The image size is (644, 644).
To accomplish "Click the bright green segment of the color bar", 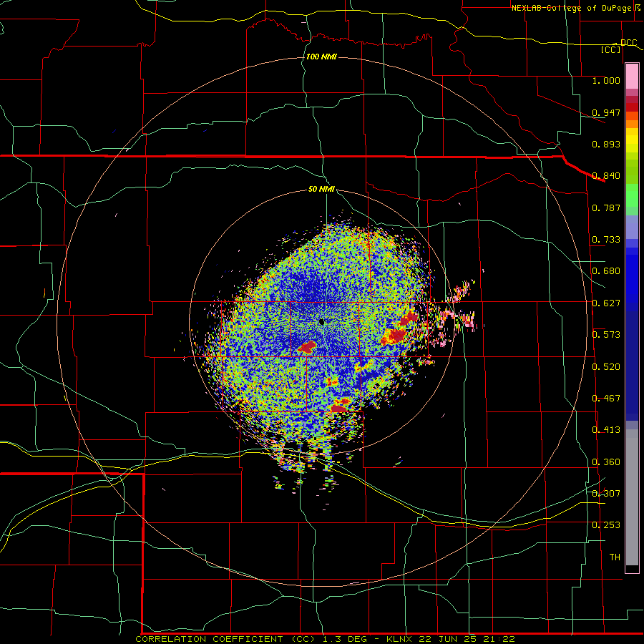I will point(632,195).
